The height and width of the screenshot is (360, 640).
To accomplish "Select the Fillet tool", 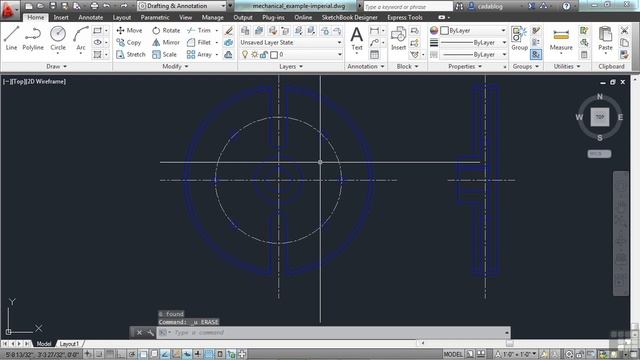I will [199, 42].
